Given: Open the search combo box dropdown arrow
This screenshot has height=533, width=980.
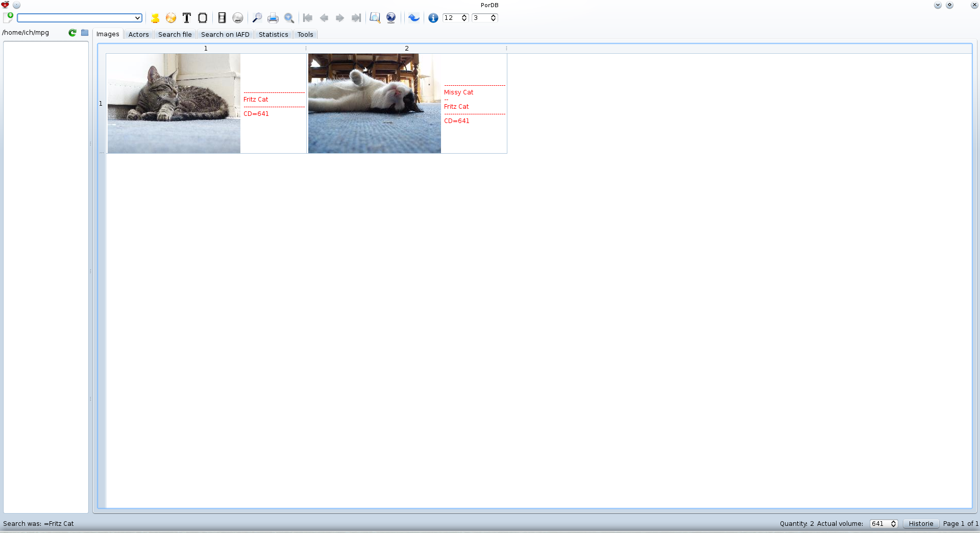Looking at the screenshot, I should tap(137, 18).
